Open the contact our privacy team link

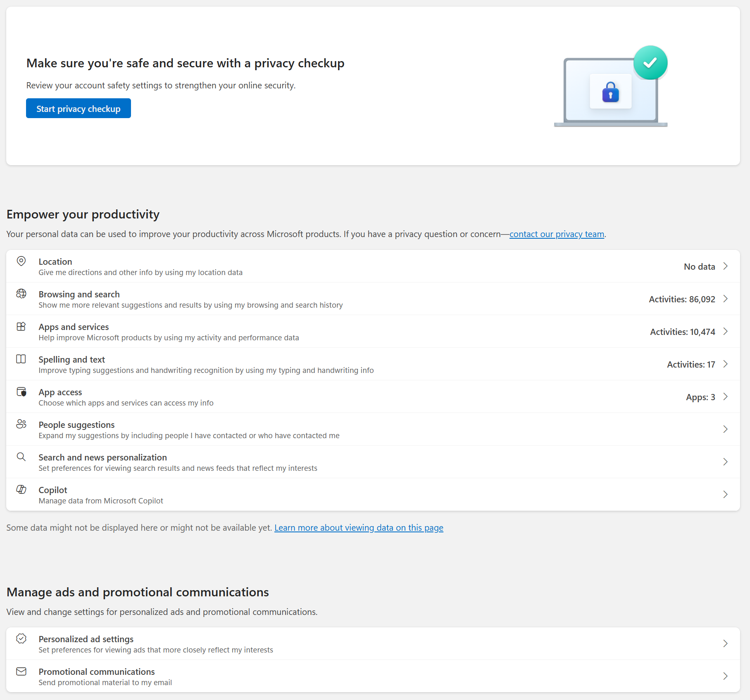coord(557,234)
